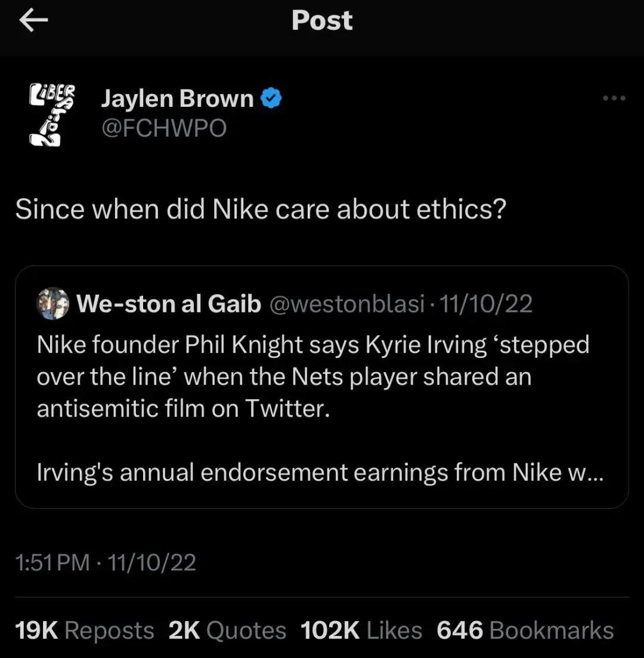Screen dimensions: 644x658
Task: Click the quoted post's 11/10/22 date
Action: tap(485, 304)
